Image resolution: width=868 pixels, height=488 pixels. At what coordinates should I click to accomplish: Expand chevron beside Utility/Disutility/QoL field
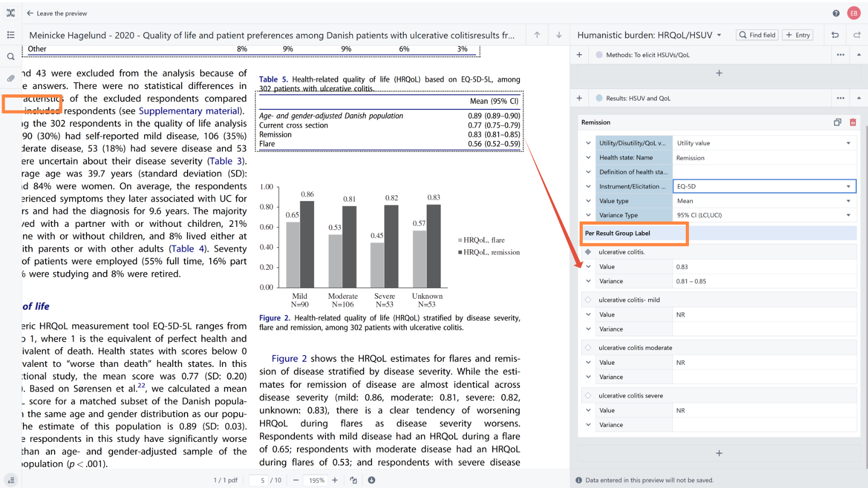tap(588, 143)
